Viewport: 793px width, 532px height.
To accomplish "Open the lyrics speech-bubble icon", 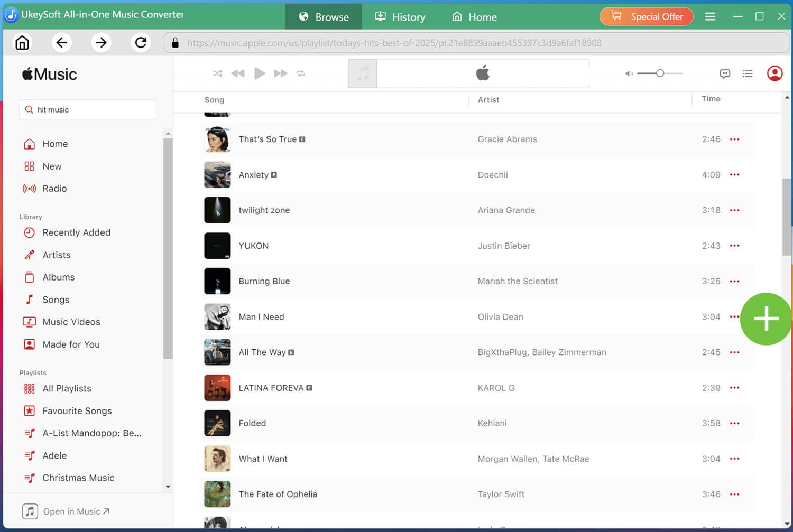I will pos(725,73).
